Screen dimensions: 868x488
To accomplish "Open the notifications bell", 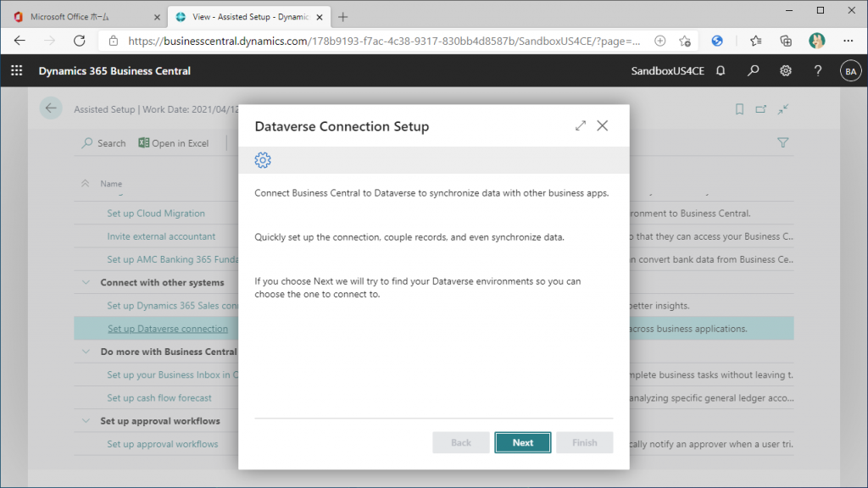I will (721, 71).
